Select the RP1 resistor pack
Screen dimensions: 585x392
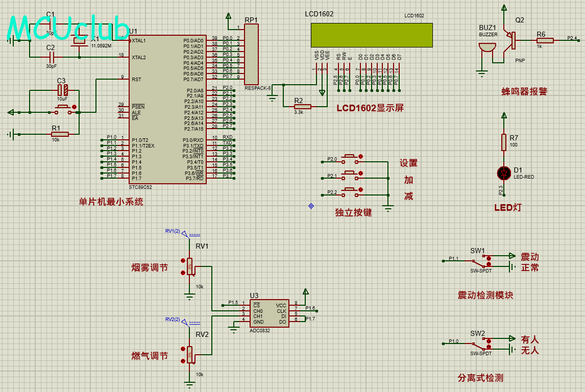251,54
